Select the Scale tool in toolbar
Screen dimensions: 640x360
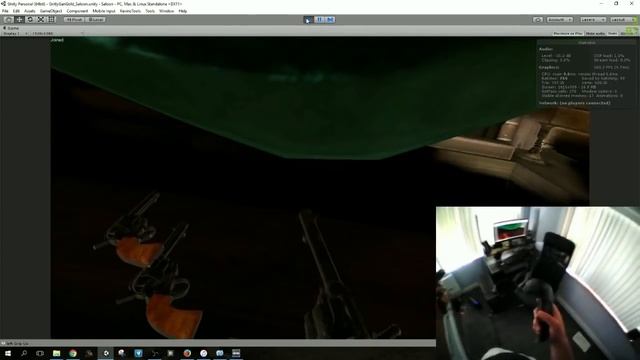41,20
